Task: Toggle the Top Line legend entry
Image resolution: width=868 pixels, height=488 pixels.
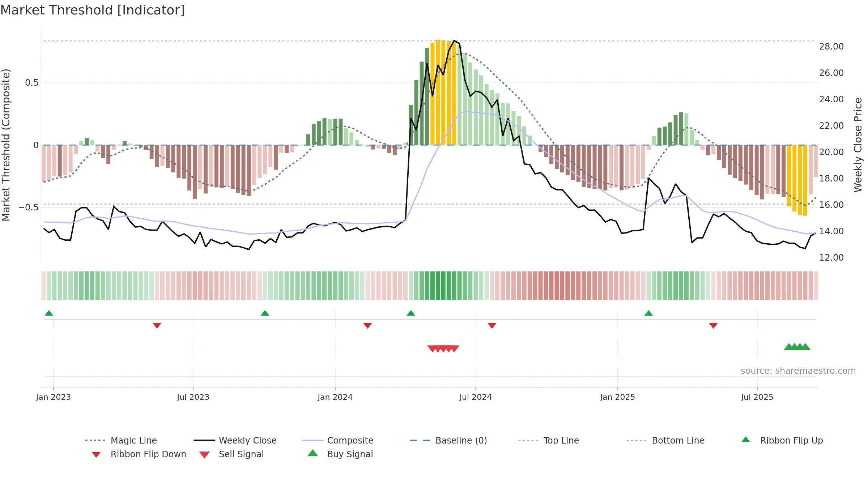Action: pyautogui.click(x=549, y=440)
